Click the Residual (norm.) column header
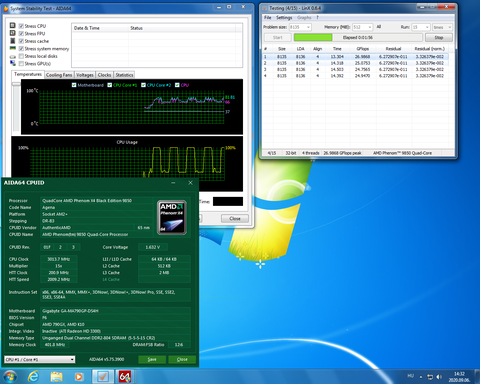 [429, 49]
